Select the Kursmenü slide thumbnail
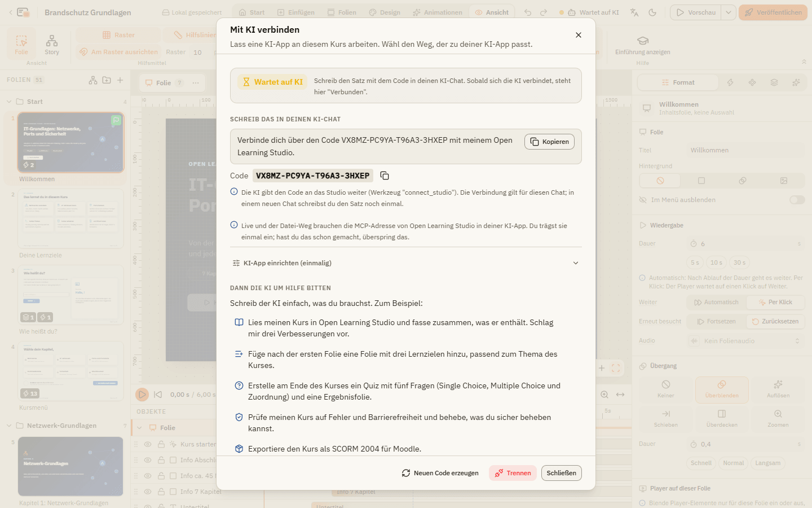This screenshot has width=812, height=508. tap(70, 371)
